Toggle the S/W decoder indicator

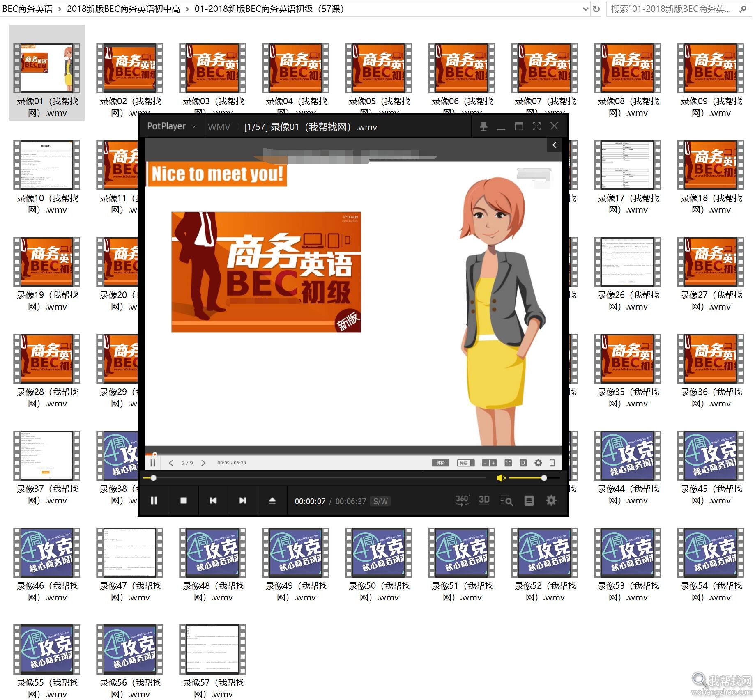coord(380,501)
